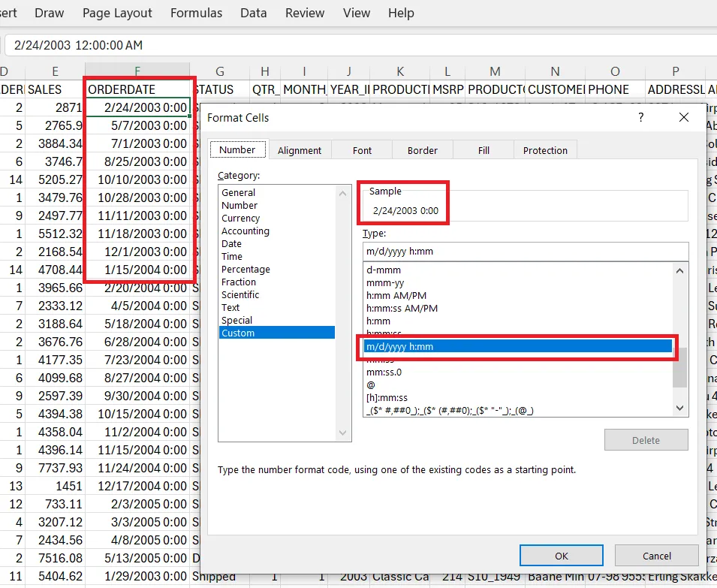Open the Page Layout ribbon tab
This screenshot has height=588, width=717.
(117, 13)
